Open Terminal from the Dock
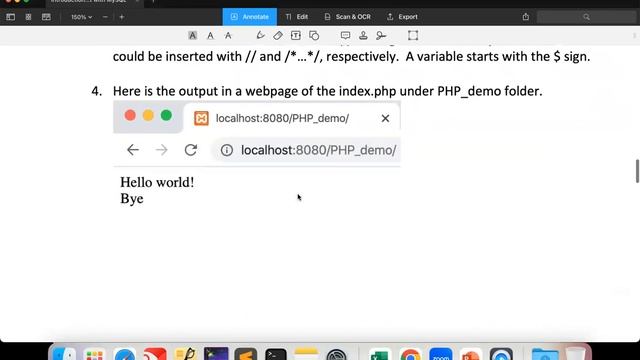 point(276,354)
